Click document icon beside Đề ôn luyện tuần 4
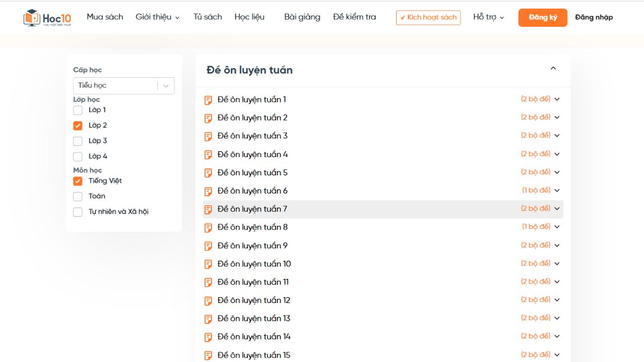 click(x=208, y=154)
